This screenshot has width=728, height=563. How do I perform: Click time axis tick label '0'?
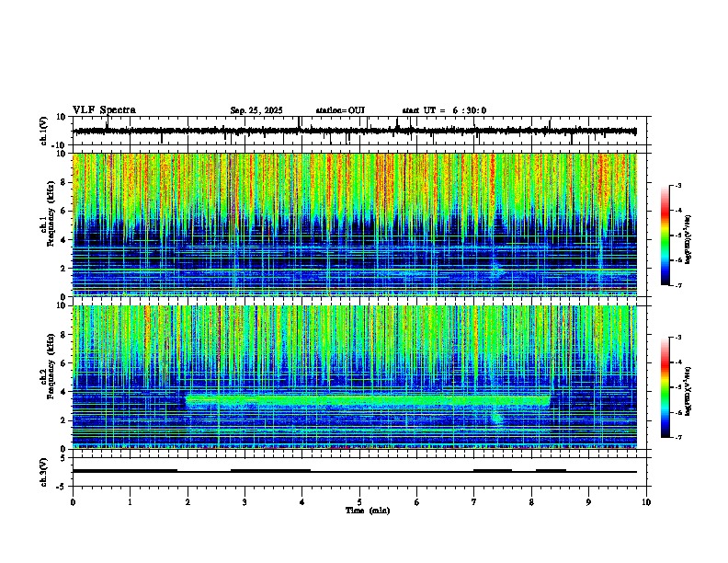coord(73,502)
